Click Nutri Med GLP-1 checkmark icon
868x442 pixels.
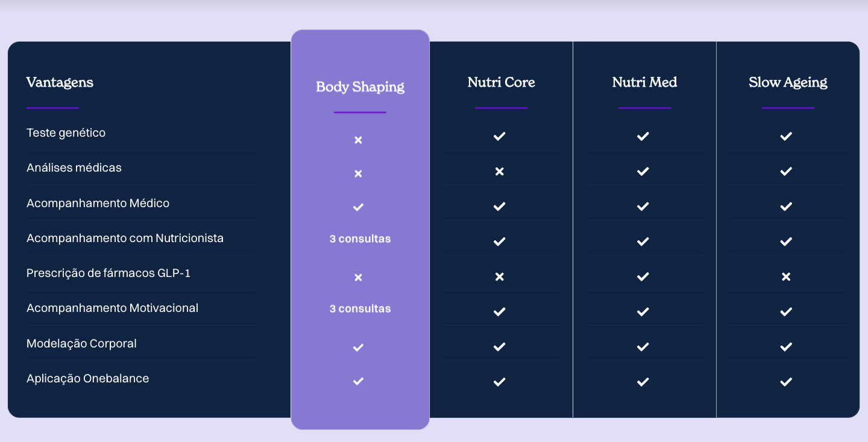[643, 277]
